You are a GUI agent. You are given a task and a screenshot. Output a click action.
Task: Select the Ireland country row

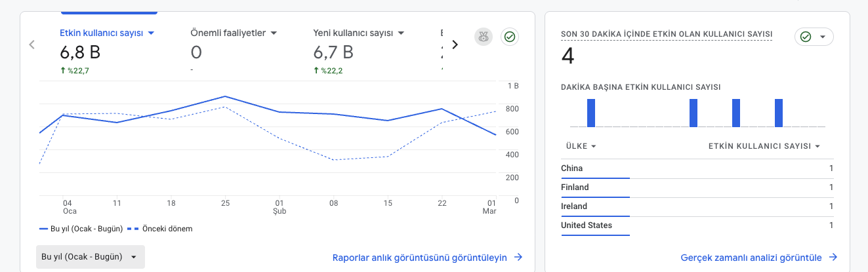[697, 206]
